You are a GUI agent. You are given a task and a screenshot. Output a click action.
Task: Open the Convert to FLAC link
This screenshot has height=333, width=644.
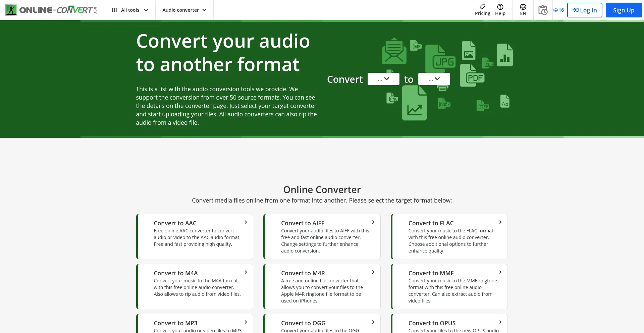click(x=431, y=223)
